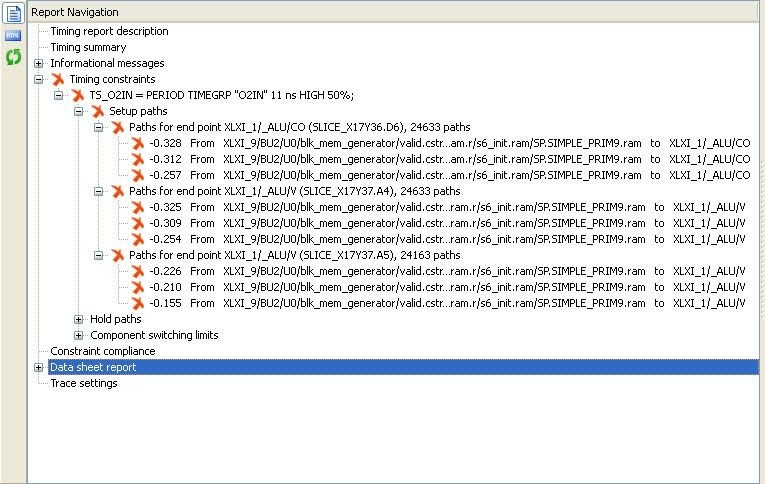The image size is (765, 484).
Task: Expand the Data sheet report node
Action: pos(39,367)
